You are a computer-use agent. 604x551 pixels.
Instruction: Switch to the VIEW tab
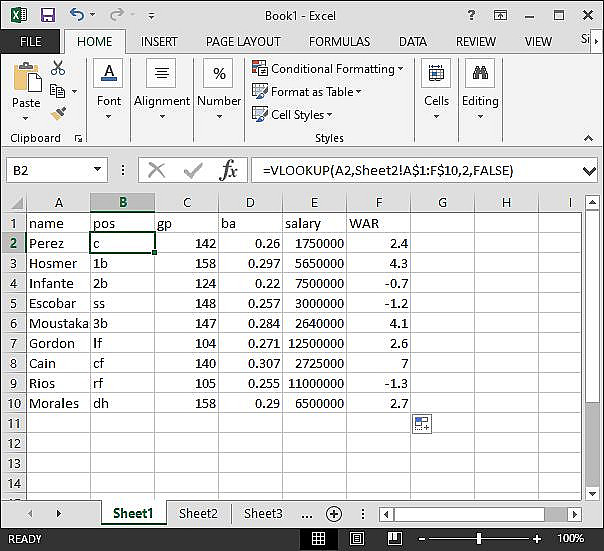(x=538, y=41)
